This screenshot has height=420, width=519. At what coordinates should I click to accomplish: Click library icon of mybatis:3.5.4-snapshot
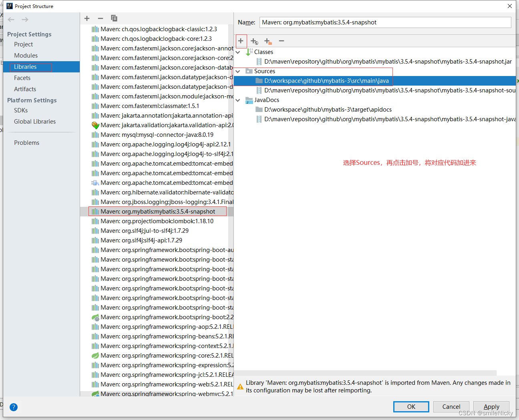95,212
